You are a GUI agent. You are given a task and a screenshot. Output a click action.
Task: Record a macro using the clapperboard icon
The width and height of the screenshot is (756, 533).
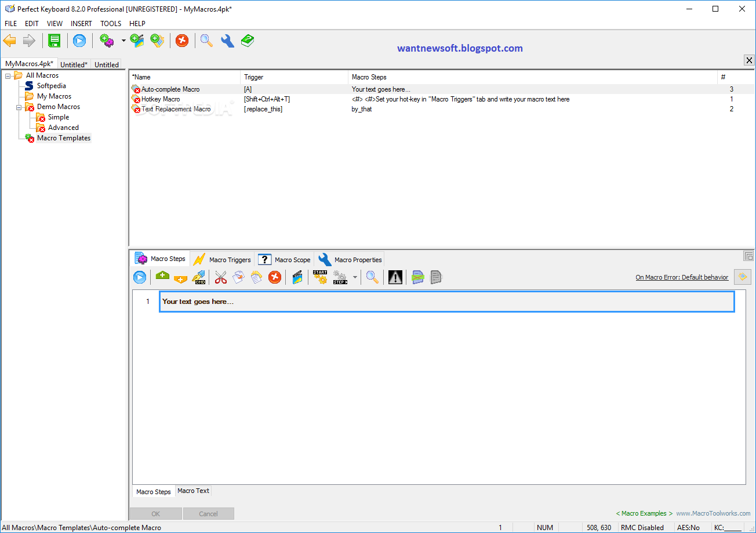(297, 277)
